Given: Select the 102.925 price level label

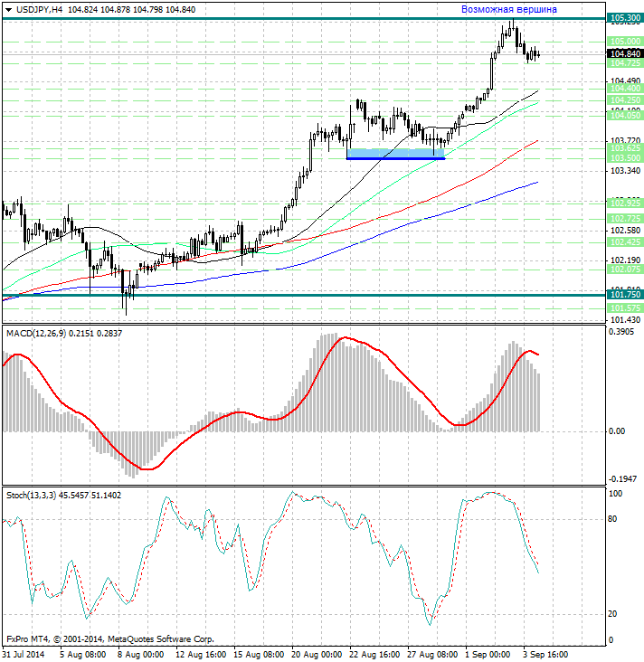Looking at the screenshot, I should click(625, 203).
